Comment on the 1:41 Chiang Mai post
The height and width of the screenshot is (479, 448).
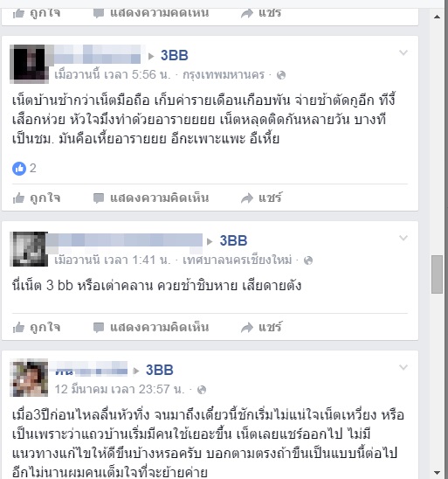(151, 327)
